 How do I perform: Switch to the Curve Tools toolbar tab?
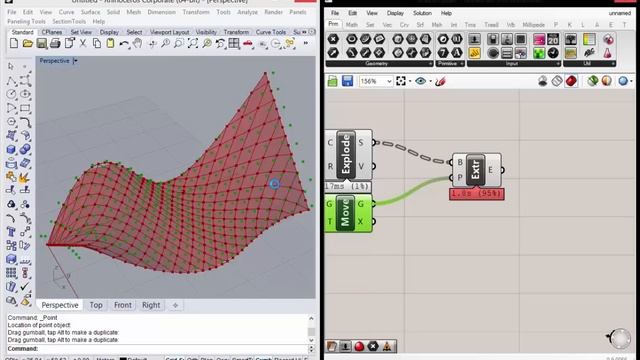[x=271, y=32]
